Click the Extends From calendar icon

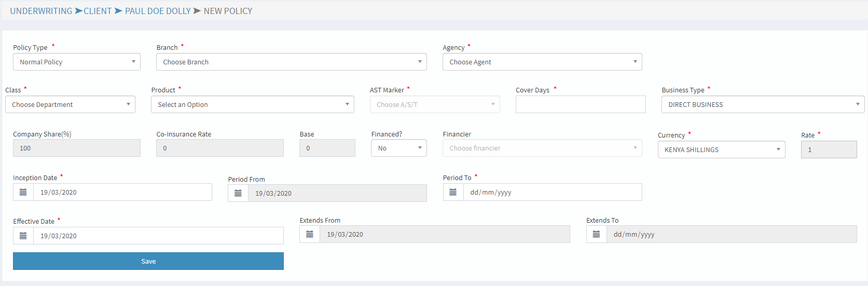click(310, 234)
